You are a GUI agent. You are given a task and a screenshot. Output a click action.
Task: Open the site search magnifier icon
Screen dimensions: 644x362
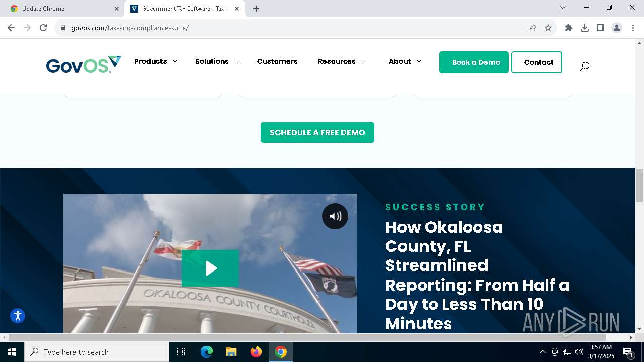tap(584, 66)
